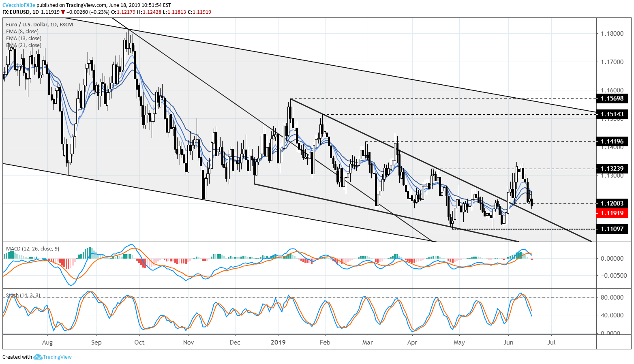Click the red 1.11919 current price label
Viewport: 634px width, 364px height.
point(612,213)
